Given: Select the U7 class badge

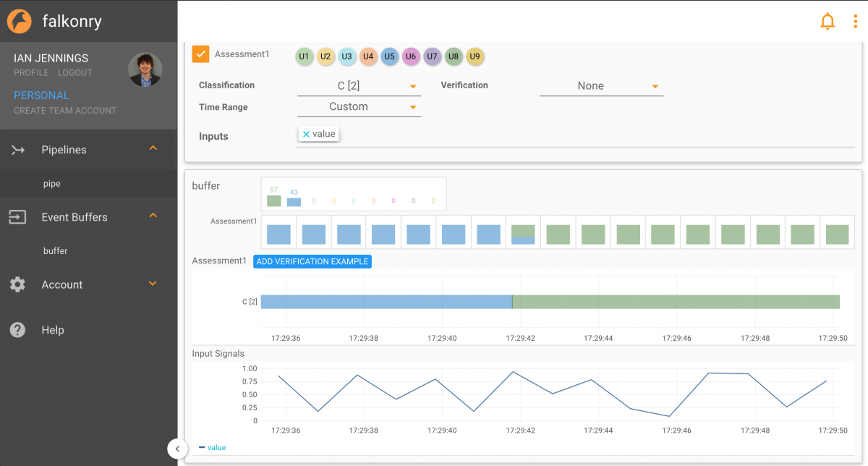Looking at the screenshot, I should pos(433,56).
